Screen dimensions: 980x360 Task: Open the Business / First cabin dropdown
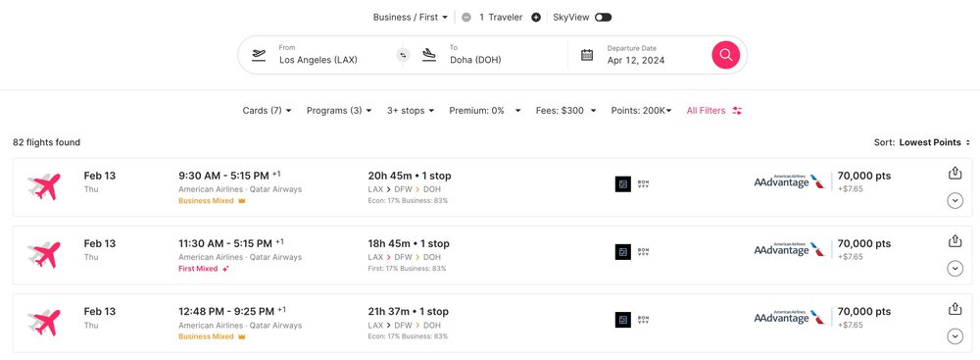coord(410,18)
